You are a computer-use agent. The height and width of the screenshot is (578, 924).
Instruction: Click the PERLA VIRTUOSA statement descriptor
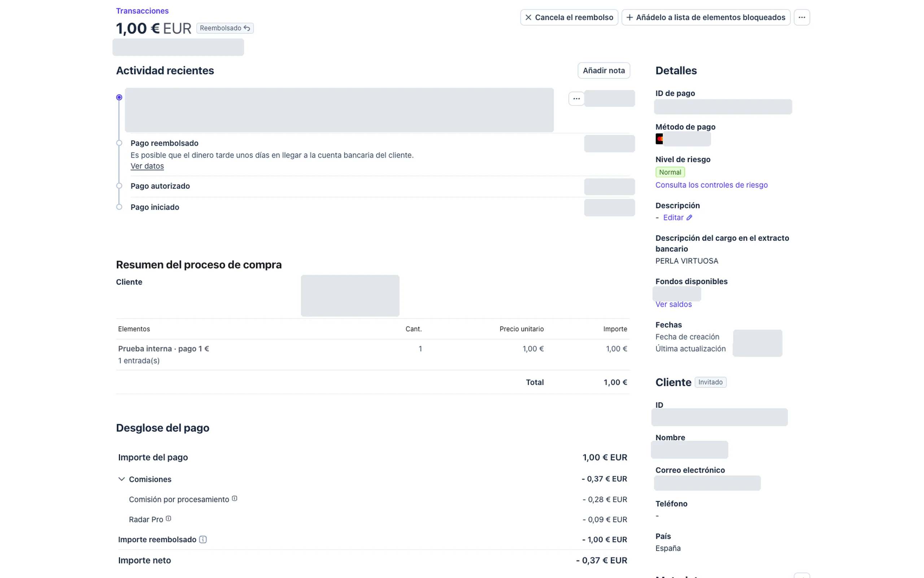(687, 261)
